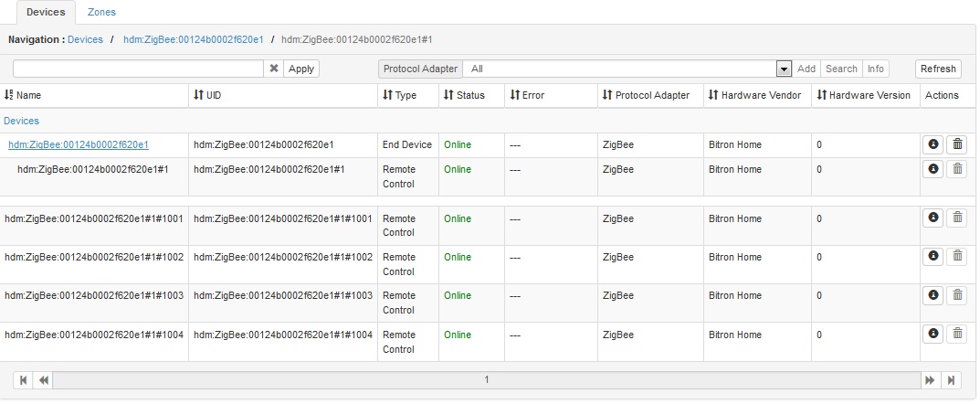Switch to the Zones tab
980x404 pixels.
[x=101, y=13]
